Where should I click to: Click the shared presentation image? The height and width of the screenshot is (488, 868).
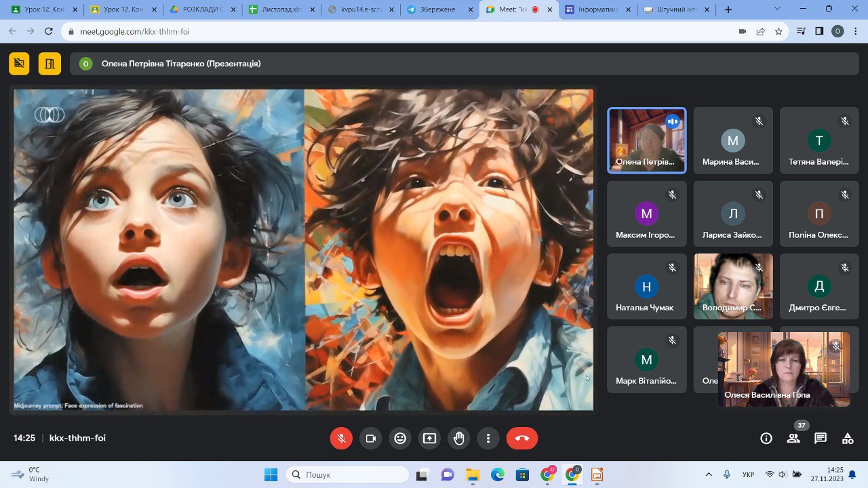304,249
